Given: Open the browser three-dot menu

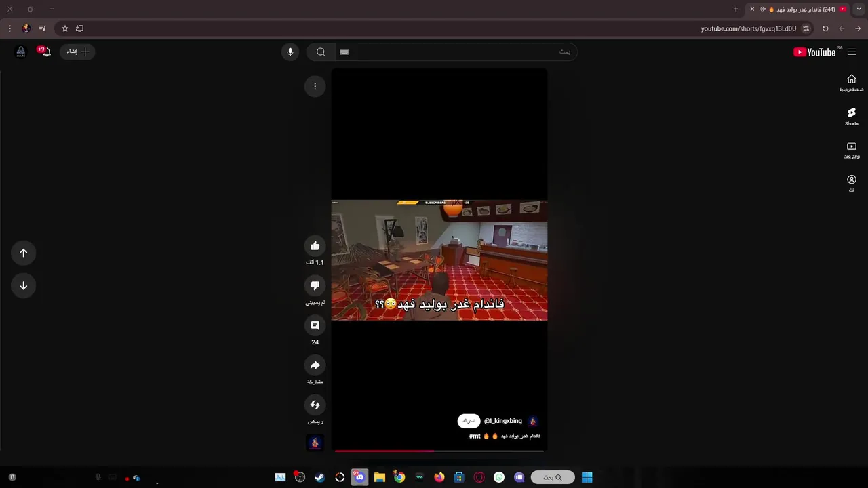Looking at the screenshot, I should click(9, 28).
